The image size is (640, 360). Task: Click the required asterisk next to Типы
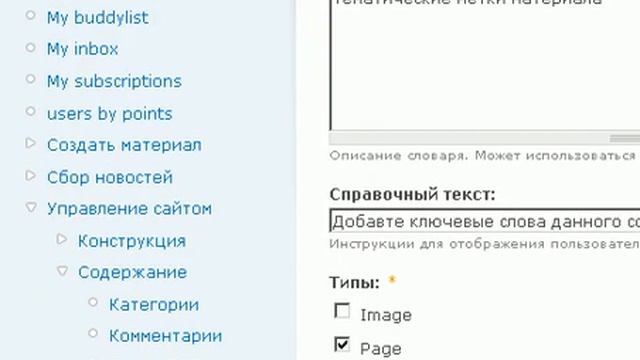392,280
